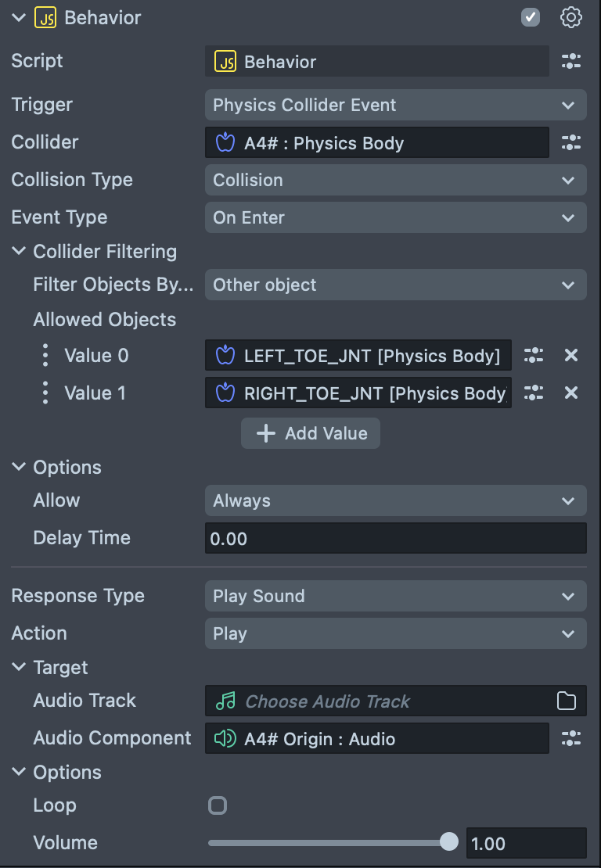Click the Add Value button

(x=310, y=433)
